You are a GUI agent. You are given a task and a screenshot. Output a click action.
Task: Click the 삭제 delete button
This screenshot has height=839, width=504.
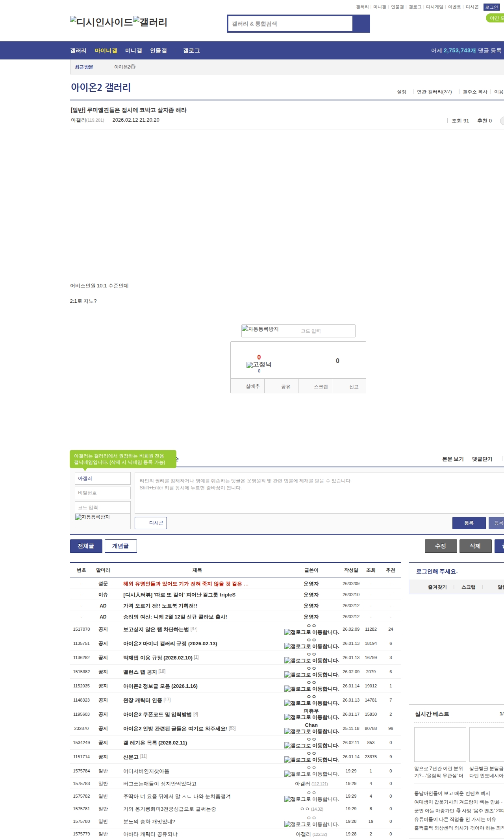point(475,546)
